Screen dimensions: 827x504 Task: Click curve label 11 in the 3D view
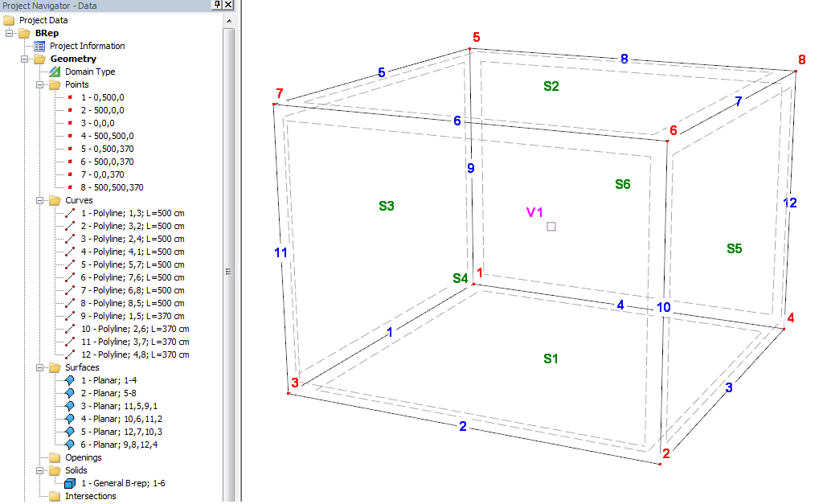pos(280,252)
